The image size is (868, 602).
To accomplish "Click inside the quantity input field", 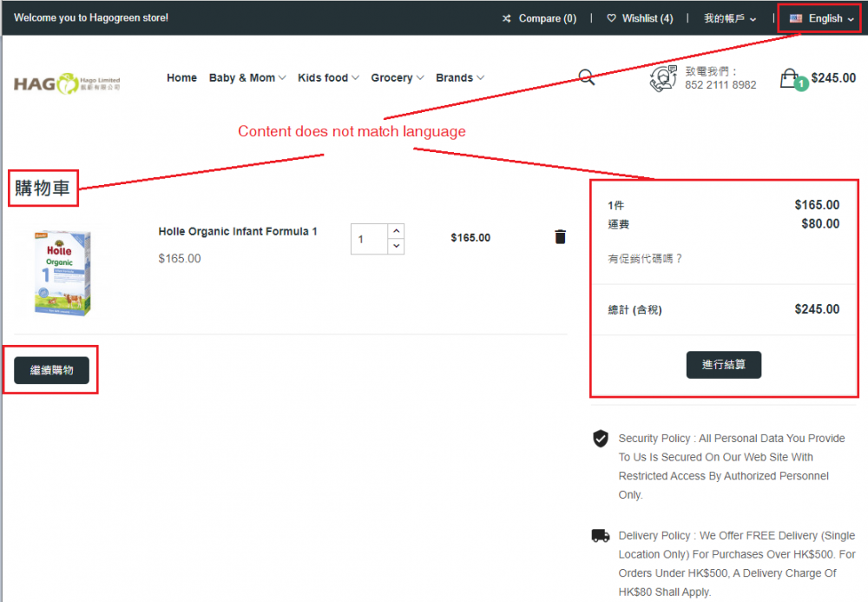I will tap(369, 238).
